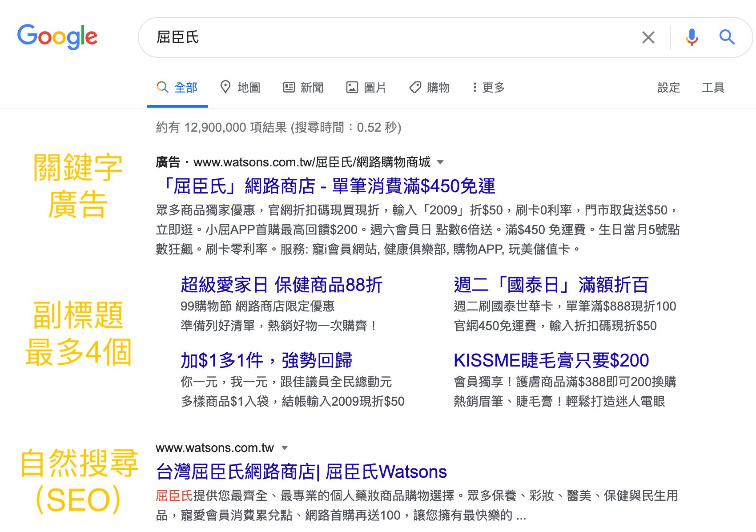Viewport: 756px width, 532px height.
Task: Click sitelink text 熱銷眉筆、睫毛膏！輕鬆打造迷人電眼
Action: [x=559, y=401]
